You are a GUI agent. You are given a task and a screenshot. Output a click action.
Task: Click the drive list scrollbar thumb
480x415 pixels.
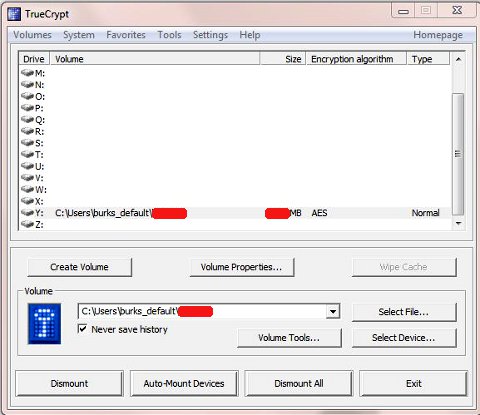(x=458, y=154)
